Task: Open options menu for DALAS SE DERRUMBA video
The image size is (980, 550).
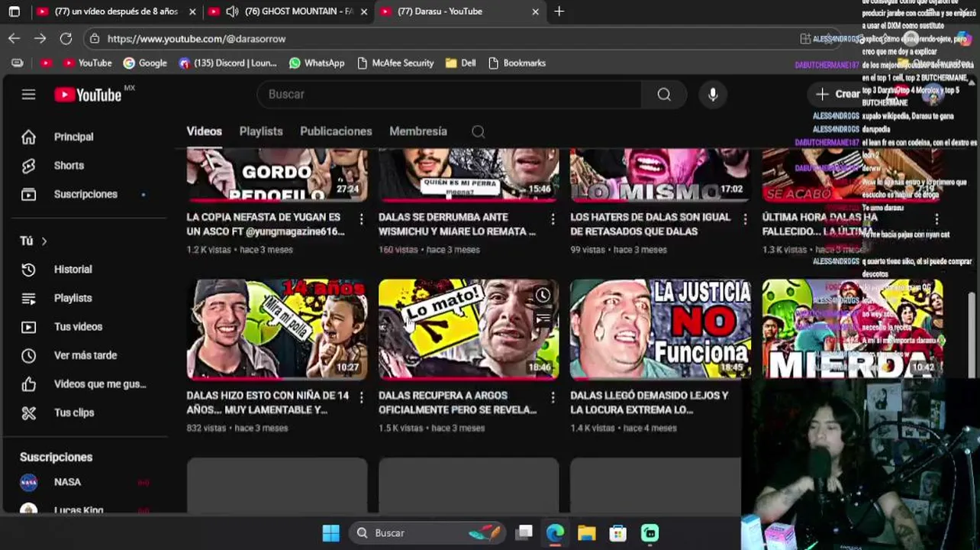Action: click(x=553, y=219)
